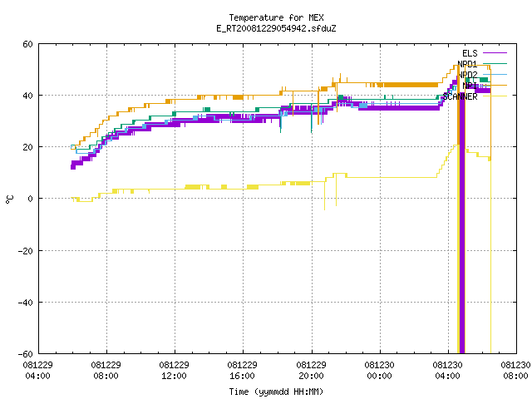532x399 pixels.
Task: Click the blue NPD2 legend line sample
Action: coord(495,74)
